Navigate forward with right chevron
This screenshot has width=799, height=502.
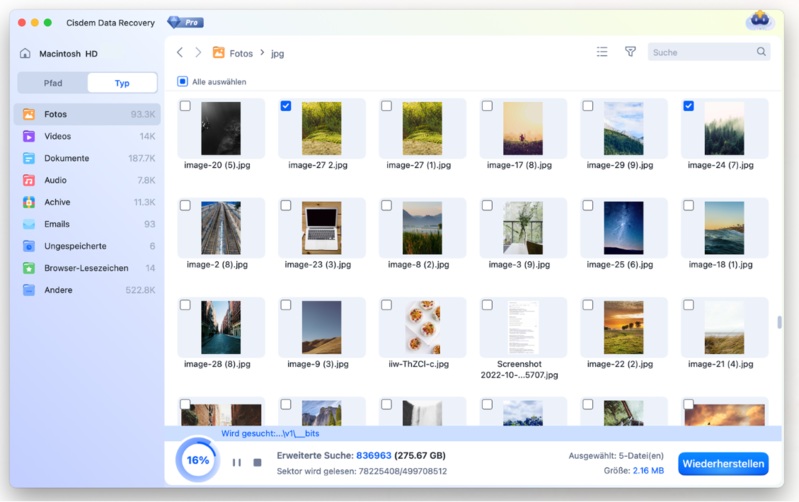tap(198, 52)
